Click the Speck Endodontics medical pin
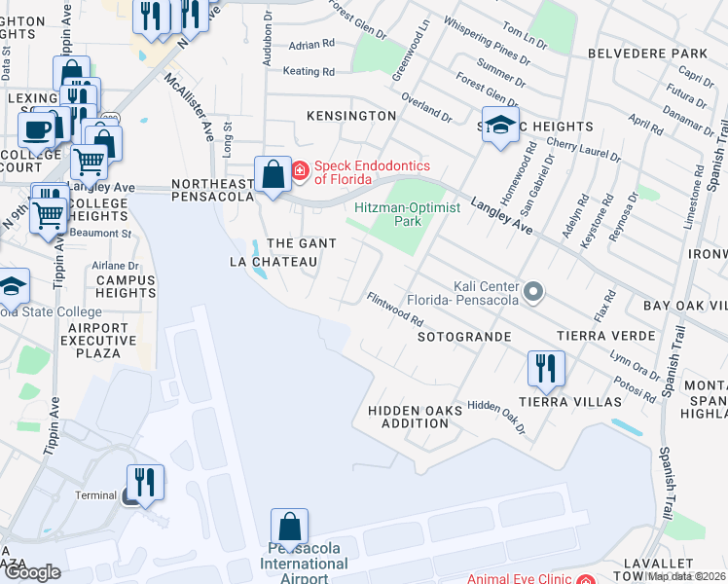The image size is (728, 584). tap(300, 171)
